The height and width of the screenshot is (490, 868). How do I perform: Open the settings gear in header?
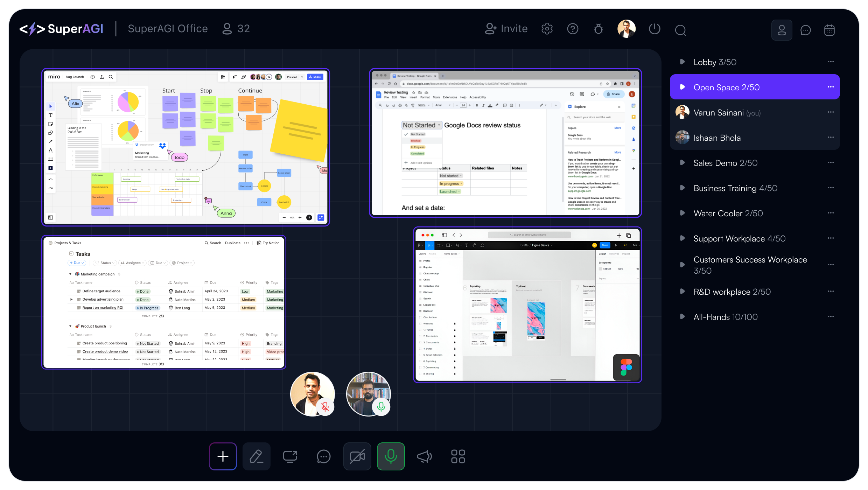[547, 29]
